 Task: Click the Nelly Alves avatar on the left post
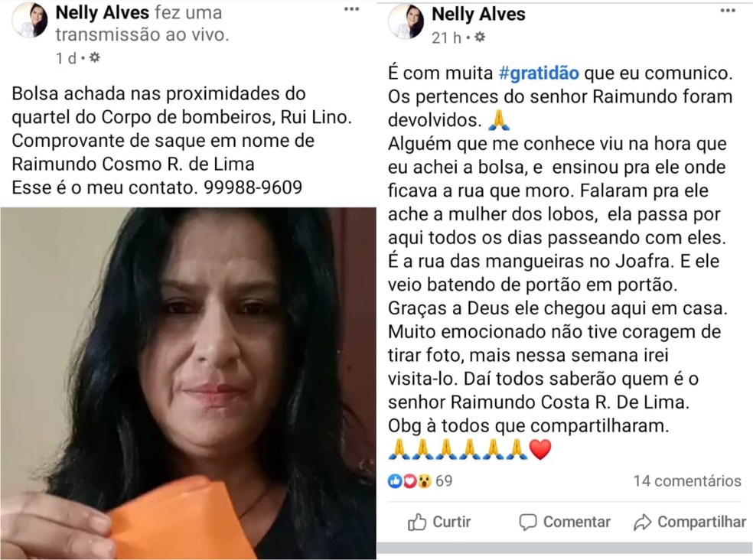point(30,20)
